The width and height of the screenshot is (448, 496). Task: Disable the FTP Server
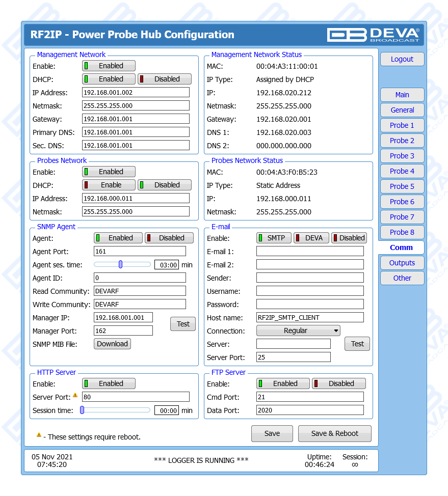(339, 383)
